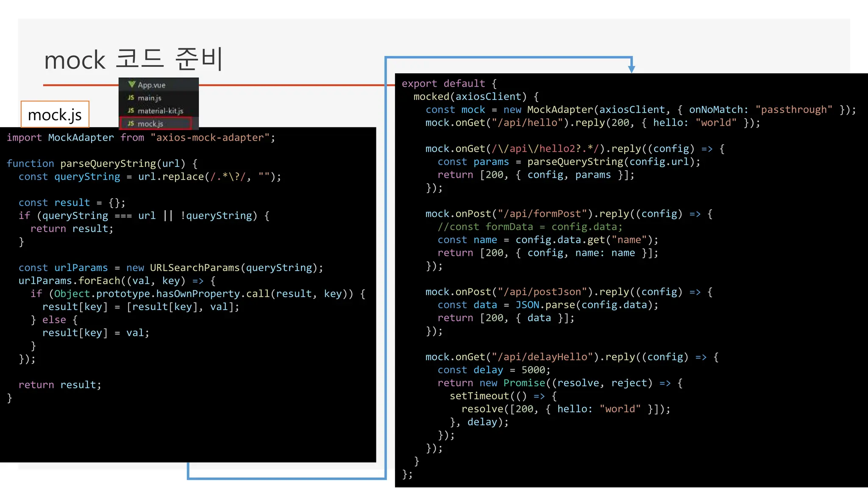The image size is (868, 488).
Task: Click the parseQueryString function name declaration
Action: [108, 164]
